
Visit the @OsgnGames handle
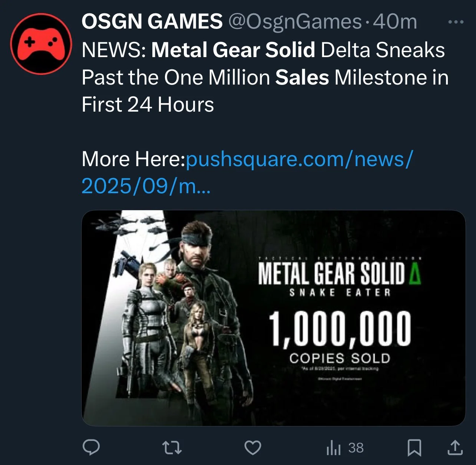[x=295, y=22]
